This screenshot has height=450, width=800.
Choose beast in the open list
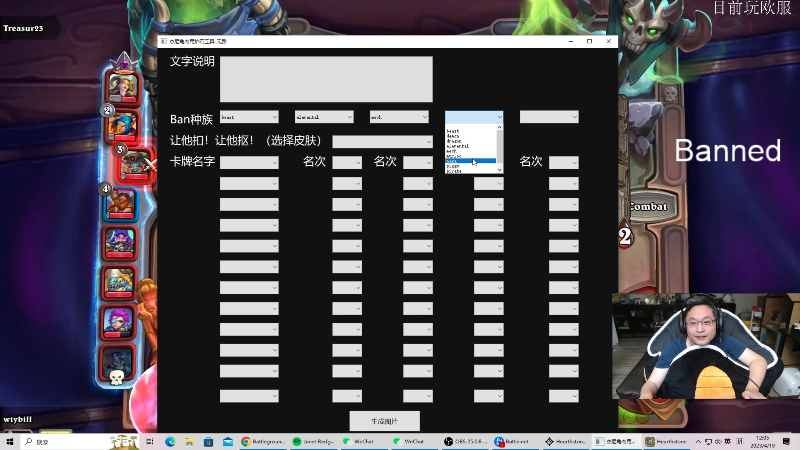click(470, 131)
